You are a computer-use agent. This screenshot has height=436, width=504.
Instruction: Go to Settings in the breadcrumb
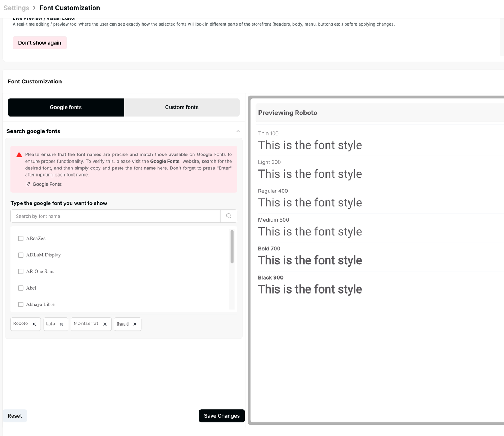(16, 8)
